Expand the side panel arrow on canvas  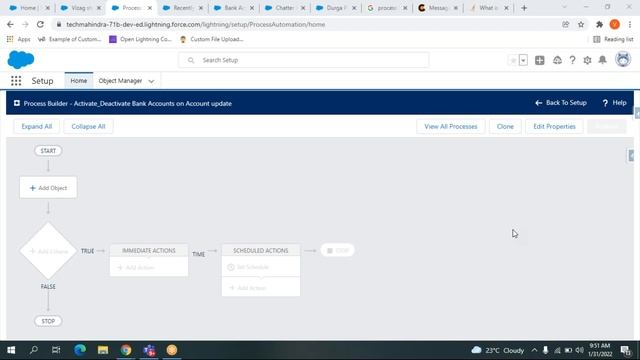tap(631, 156)
